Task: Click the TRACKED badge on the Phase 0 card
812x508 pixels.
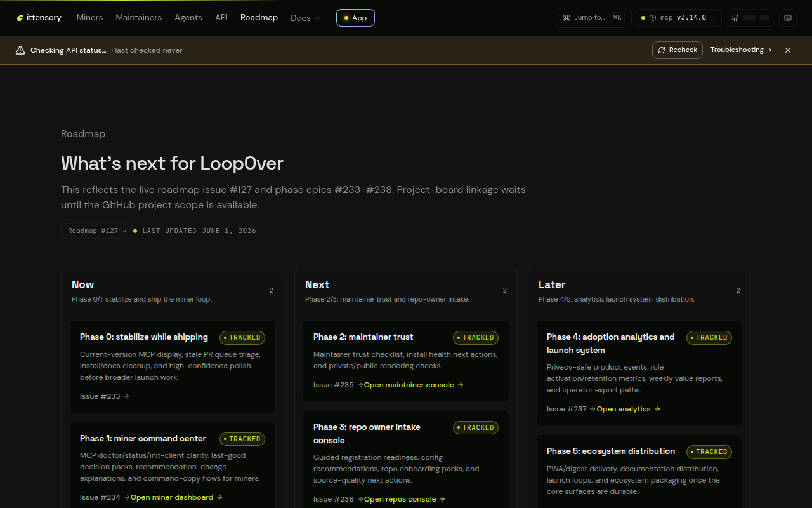Action: [242, 338]
